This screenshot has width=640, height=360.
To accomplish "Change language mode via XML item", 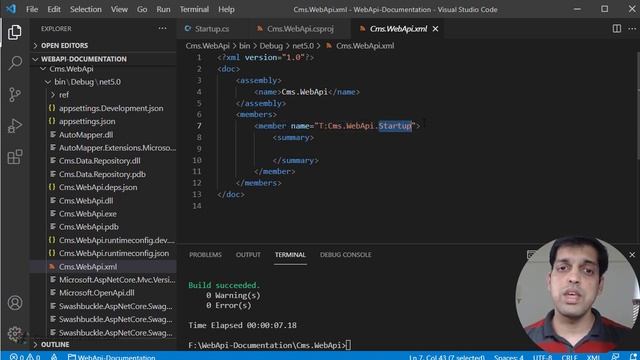I will pyautogui.click(x=593, y=357).
